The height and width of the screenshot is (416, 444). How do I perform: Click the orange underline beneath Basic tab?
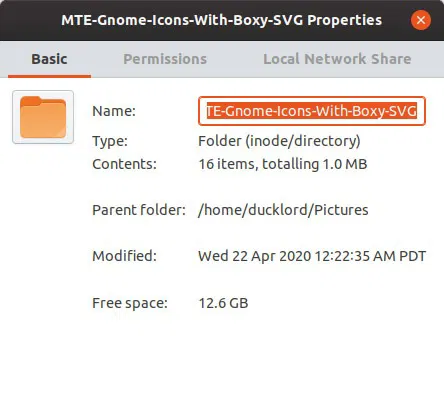49,76
